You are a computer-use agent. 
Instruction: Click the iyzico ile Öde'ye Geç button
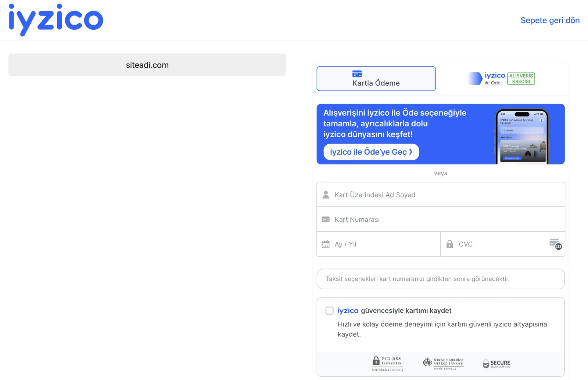371,152
